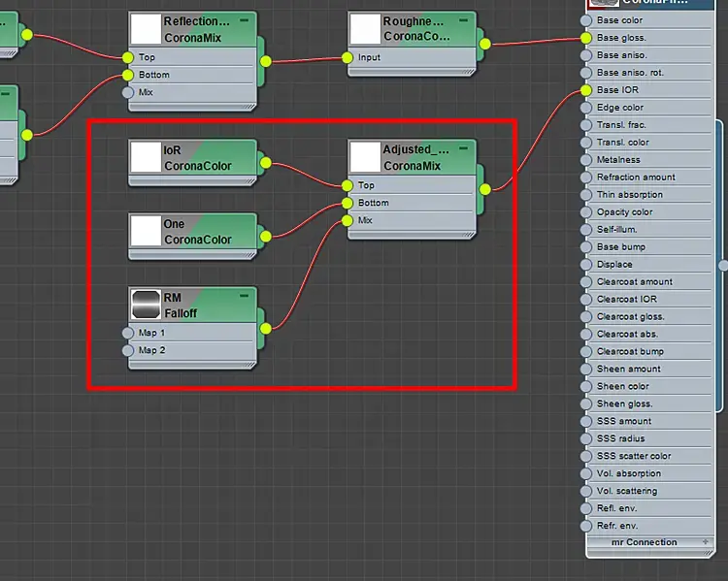Click the Vol. absorption slot label

coord(629,473)
